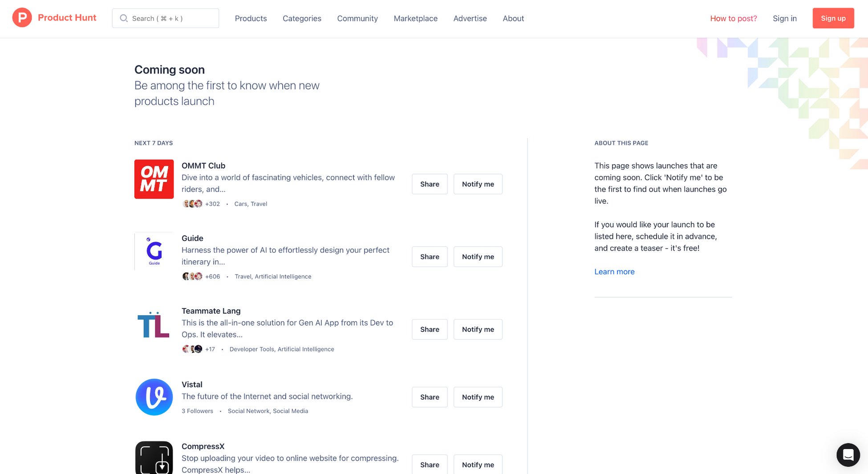
Task: Focus the Search input field
Action: pos(166,18)
